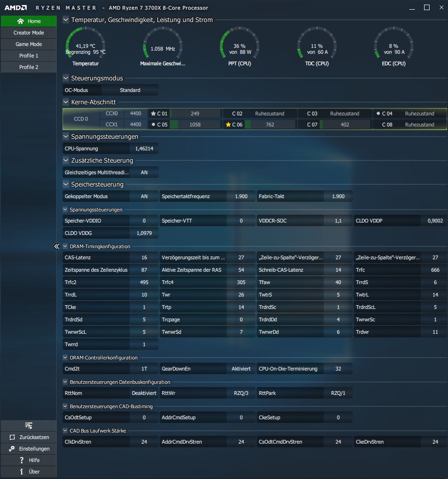Image resolution: width=448 pixels, height=479 pixels.
Task: Click the Einstellungen gear icon
Action: click(12, 449)
